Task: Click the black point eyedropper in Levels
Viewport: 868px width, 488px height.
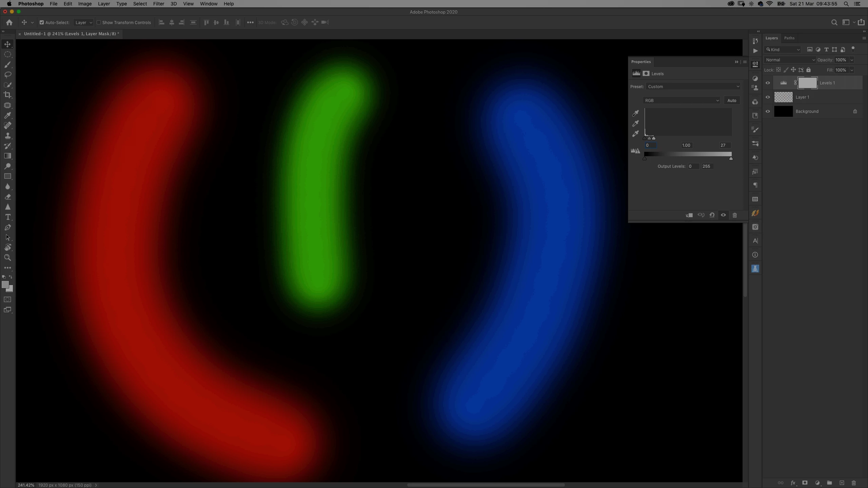Action: [635, 113]
